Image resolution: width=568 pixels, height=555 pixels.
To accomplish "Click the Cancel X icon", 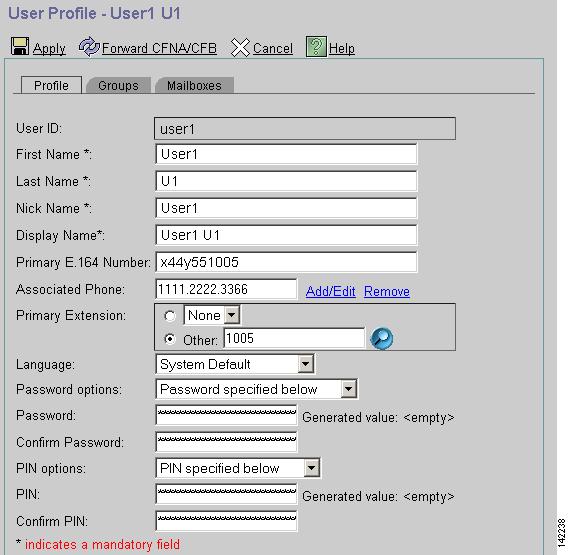I will tap(240, 47).
